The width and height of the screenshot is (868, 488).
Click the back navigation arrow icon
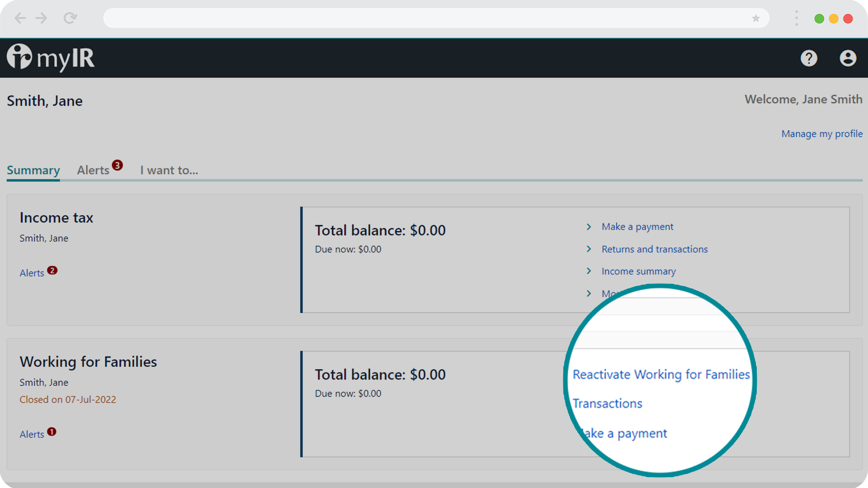point(20,18)
